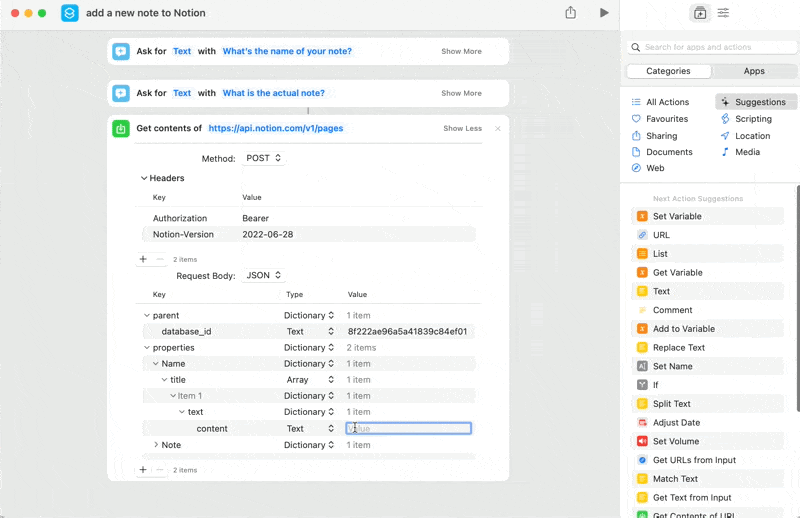Screen dimensions: 800x518
Task: Switch to the Categories tab
Action: click(x=668, y=71)
